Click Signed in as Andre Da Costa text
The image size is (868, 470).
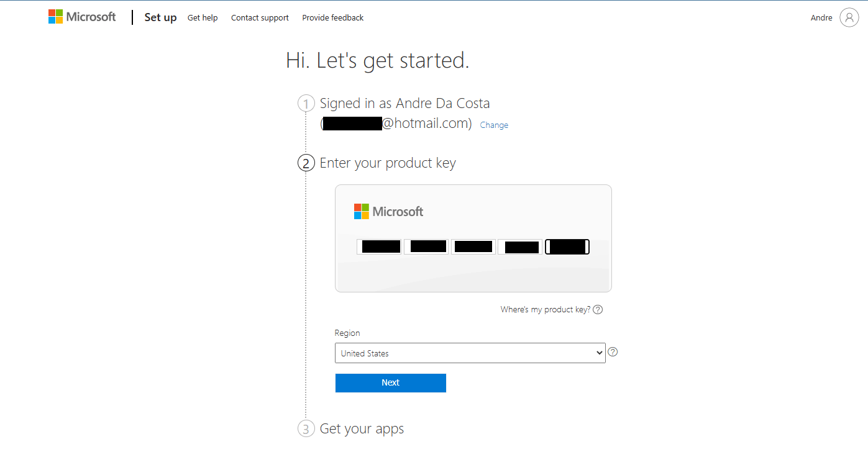pyautogui.click(x=404, y=103)
